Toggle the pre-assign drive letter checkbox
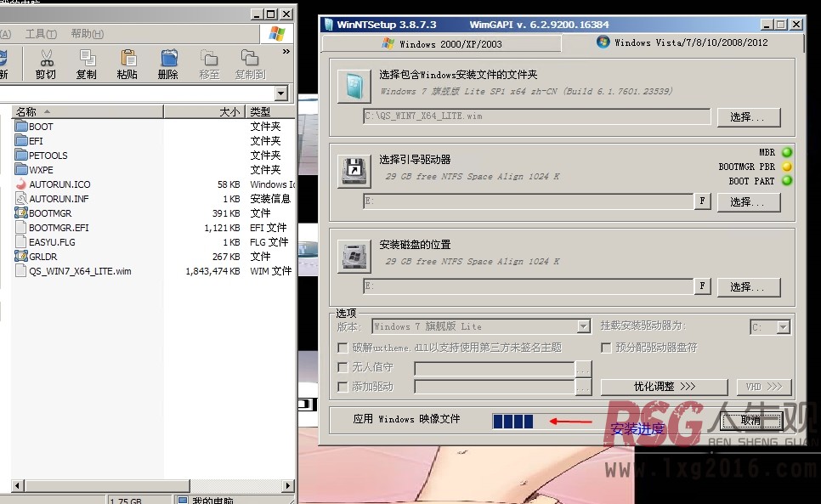Viewport: 821px width, 504px height. 606,348
